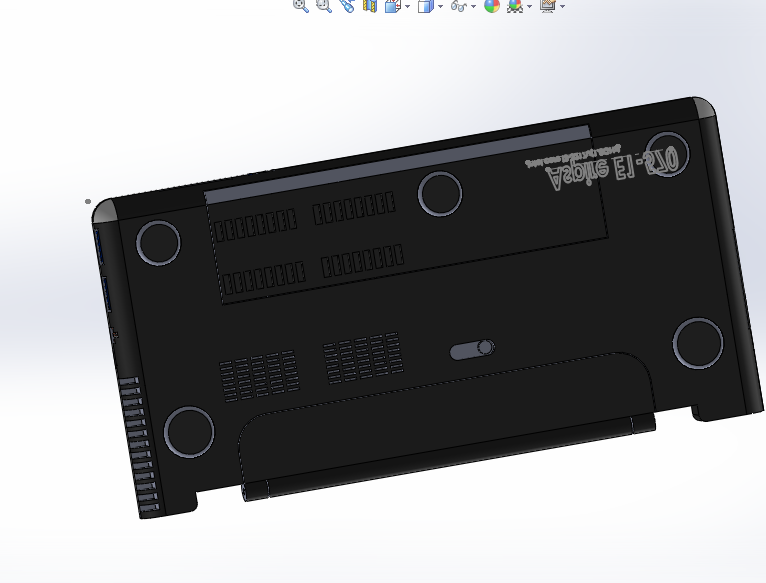Click the Hide/Show Items glasses icon
The image size is (766, 583).
click(x=459, y=5)
